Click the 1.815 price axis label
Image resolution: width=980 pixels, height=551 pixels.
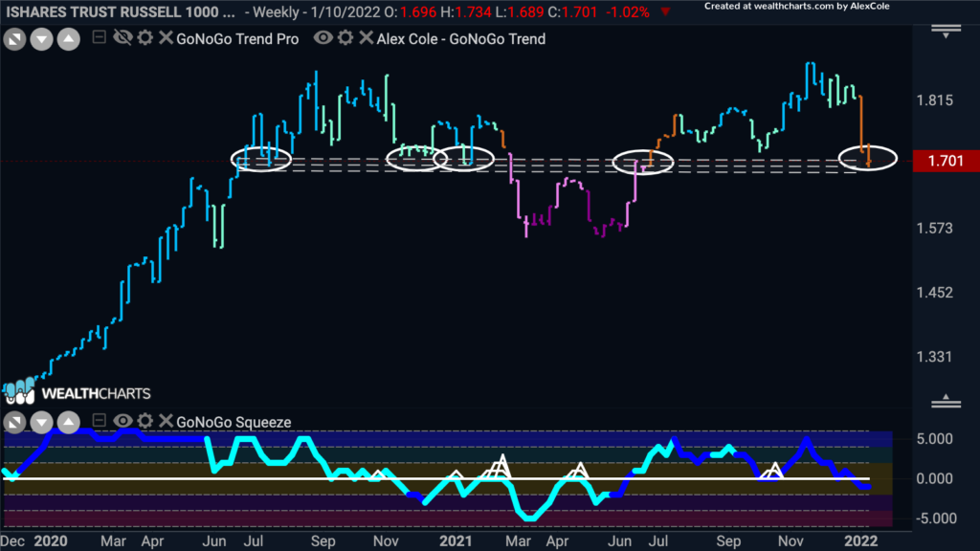pos(934,100)
